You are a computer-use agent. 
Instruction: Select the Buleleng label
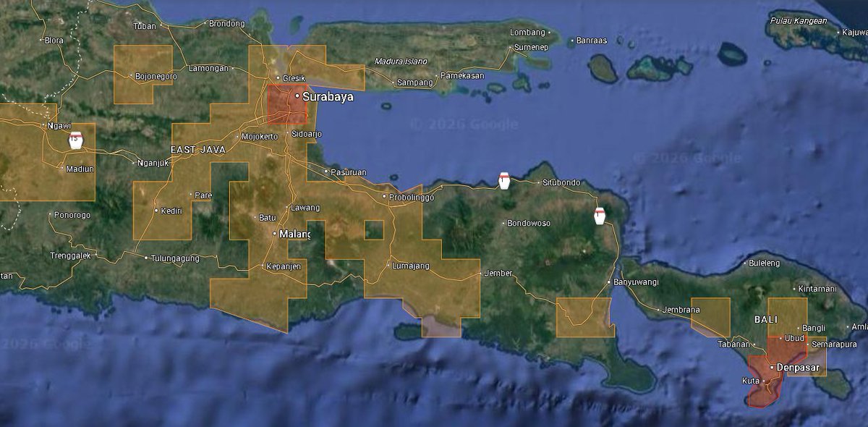click(x=765, y=263)
